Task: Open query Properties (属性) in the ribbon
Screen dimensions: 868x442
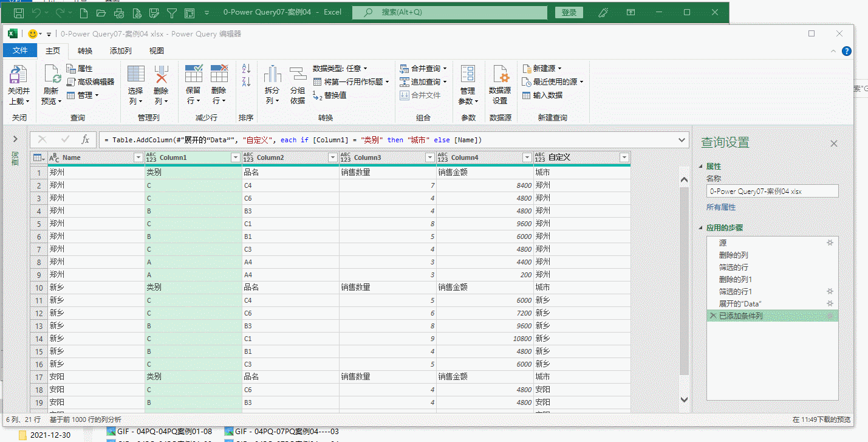Action: coord(80,69)
